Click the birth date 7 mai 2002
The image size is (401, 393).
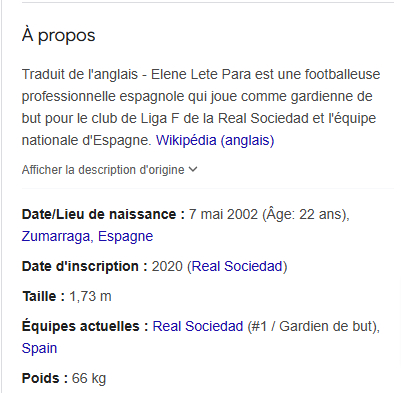click(x=223, y=214)
